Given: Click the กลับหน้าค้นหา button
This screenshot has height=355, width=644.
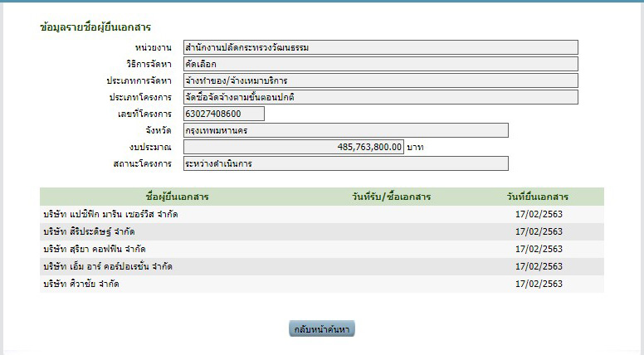Looking at the screenshot, I should coord(322,329).
